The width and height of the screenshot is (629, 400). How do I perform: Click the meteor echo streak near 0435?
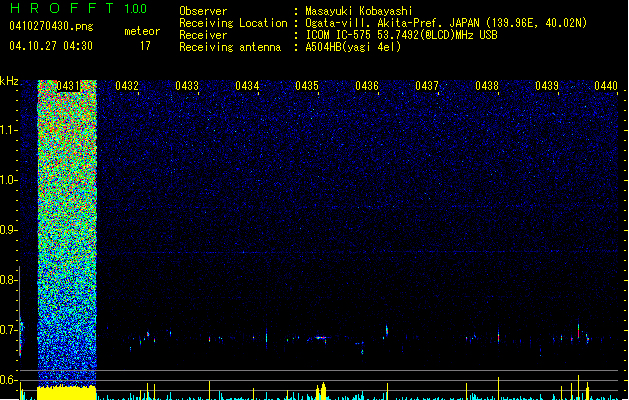[x=320, y=338]
